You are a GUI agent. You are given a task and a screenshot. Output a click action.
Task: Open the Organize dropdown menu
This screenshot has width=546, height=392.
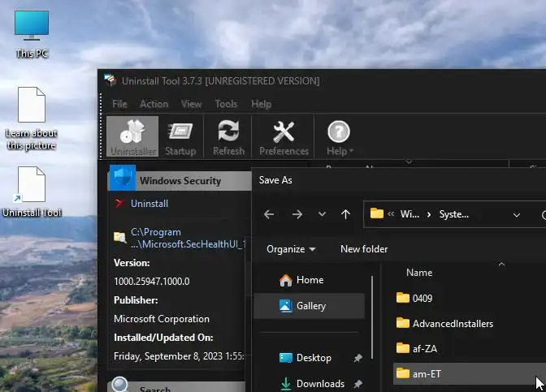291,249
